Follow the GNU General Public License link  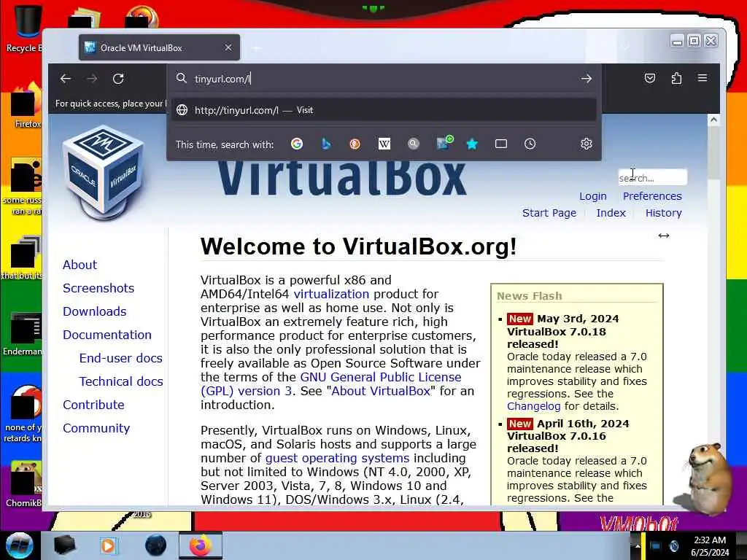pyautogui.click(x=381, y=377)
